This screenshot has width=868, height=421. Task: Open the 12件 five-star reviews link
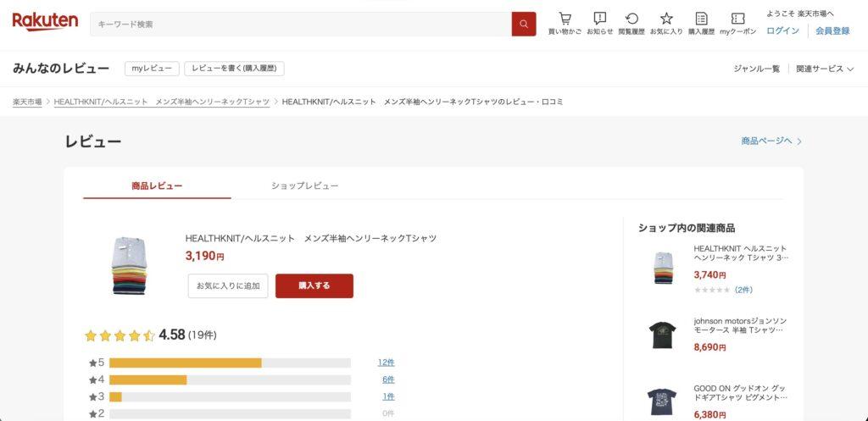tap(386, 363)
